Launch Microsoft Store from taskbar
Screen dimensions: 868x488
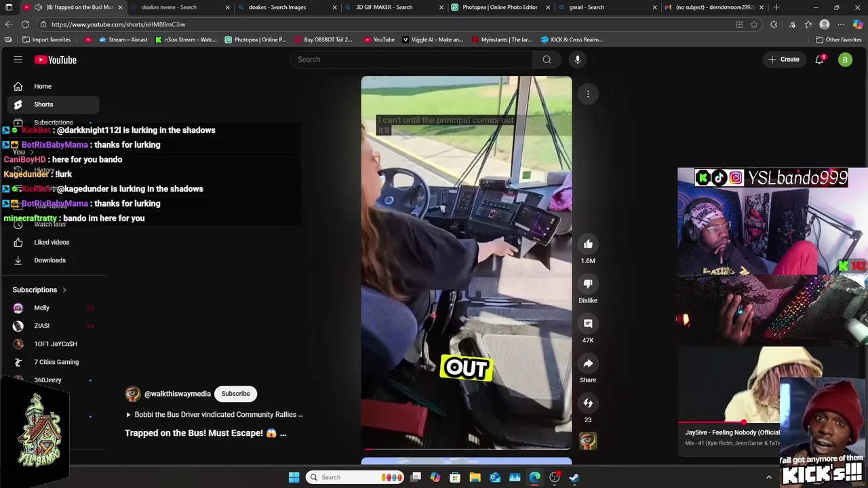(455, 477)
